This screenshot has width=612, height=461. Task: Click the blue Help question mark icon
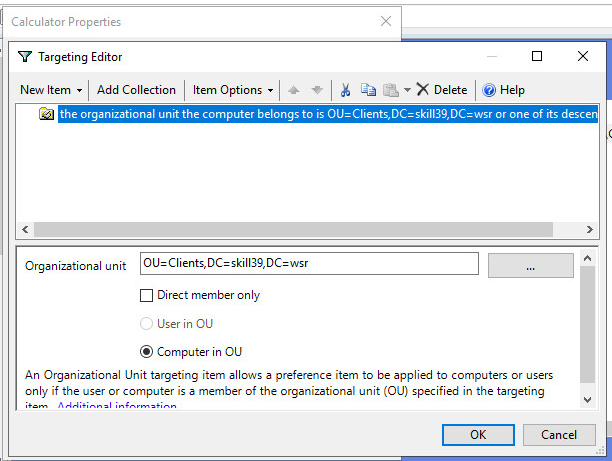click(489, 90)
